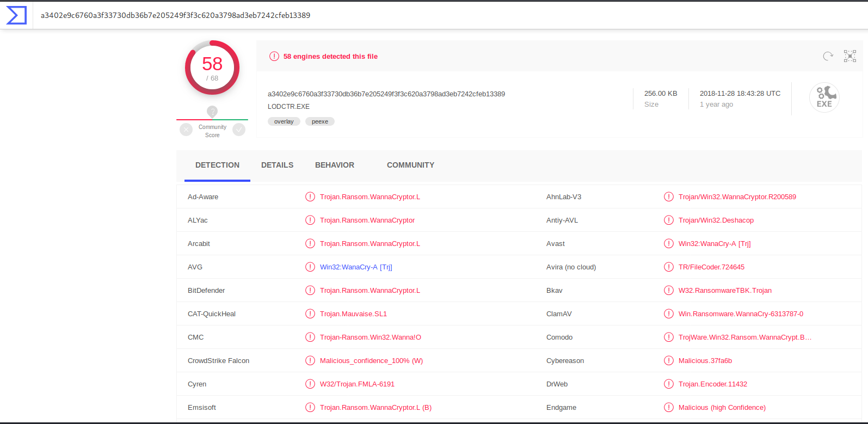Image resolution: width=868 pixels, height=424 pixels.
Task: Click the warning icon in Endgame row
Action: coord(669,407)
